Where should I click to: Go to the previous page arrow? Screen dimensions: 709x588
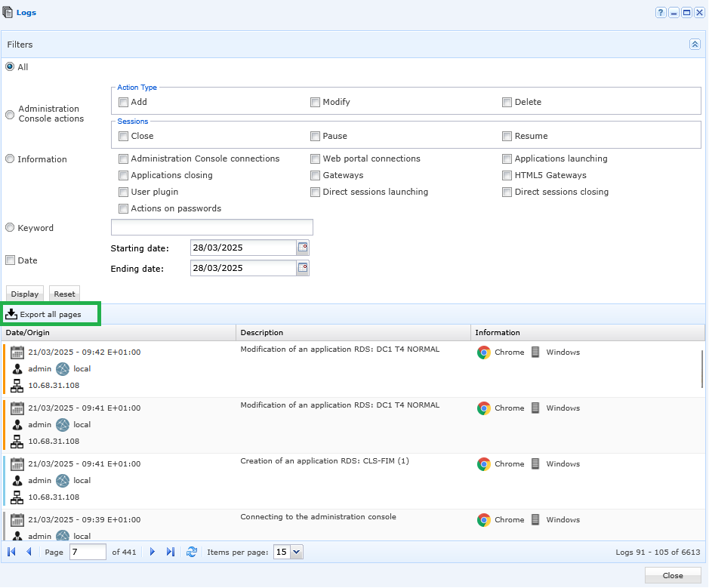point(29,552)
